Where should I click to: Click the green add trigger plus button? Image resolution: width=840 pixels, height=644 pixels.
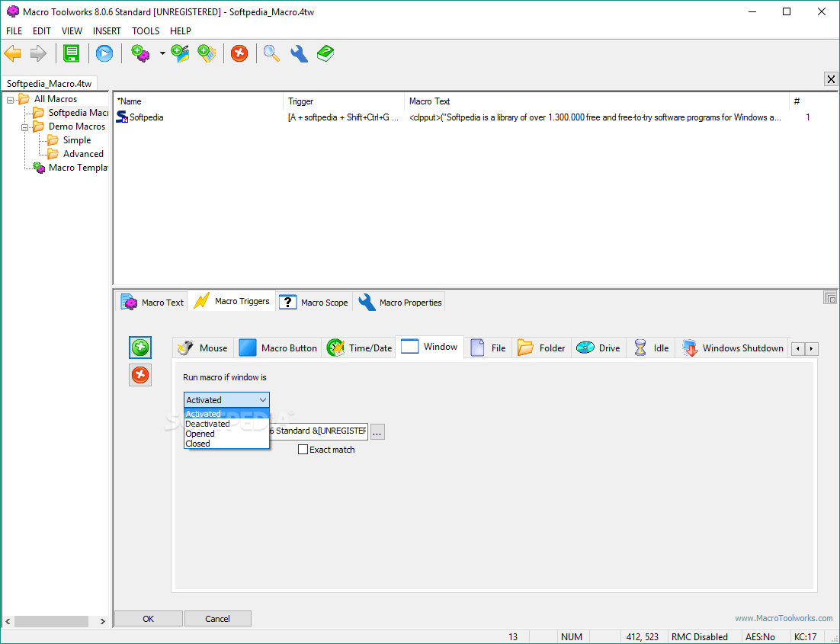point(140,348)
